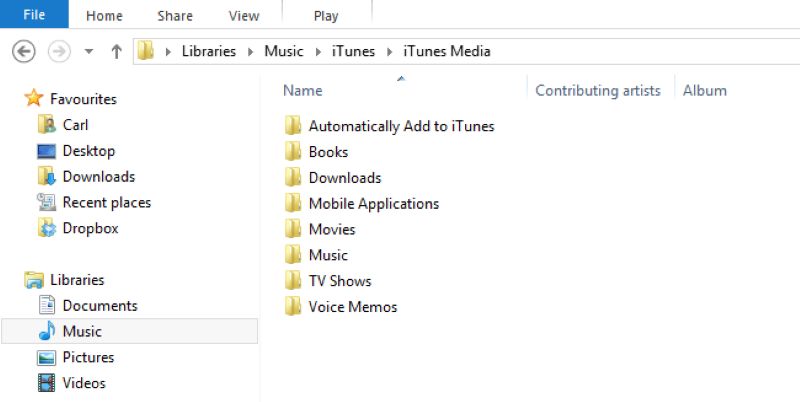Open the Pictures library icon
This screenshot has height=402, width=800.
46,357
